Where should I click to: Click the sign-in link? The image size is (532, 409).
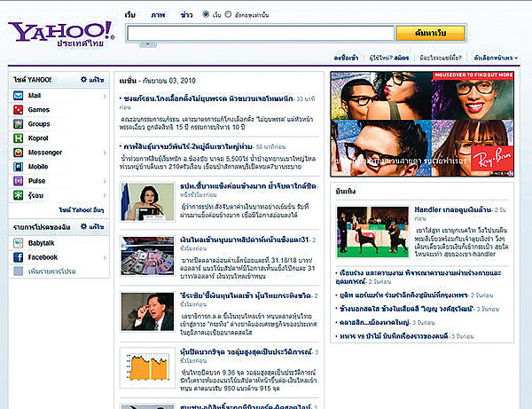coord(346,58)
